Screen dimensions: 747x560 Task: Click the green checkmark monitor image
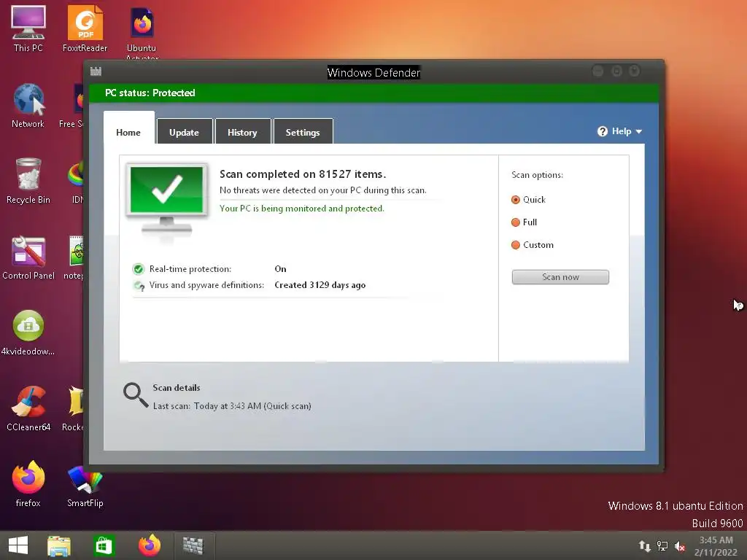click(x=167, y=199)
